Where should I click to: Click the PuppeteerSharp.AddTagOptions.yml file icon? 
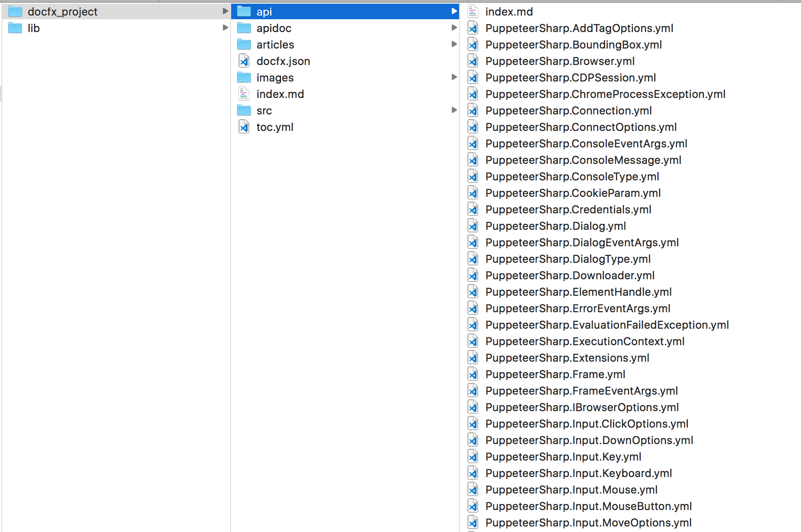[x=473, y=28]
